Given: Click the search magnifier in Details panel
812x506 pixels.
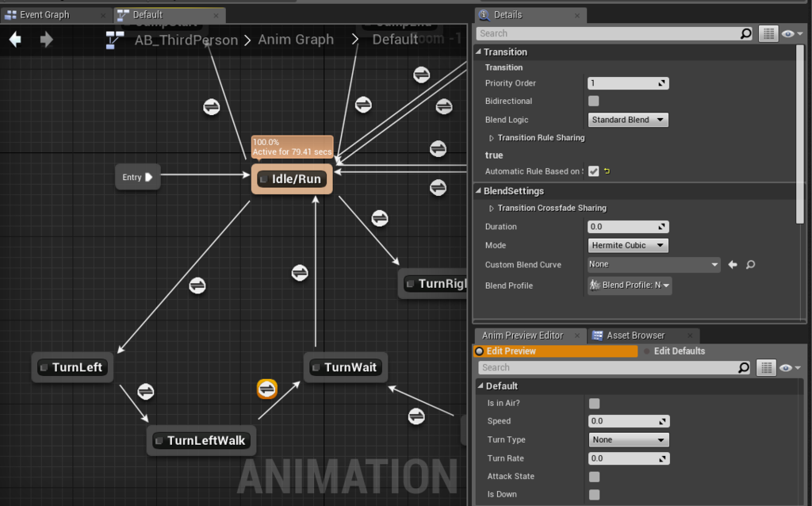Looking at the screenshot, I should (x=745, y=33).
